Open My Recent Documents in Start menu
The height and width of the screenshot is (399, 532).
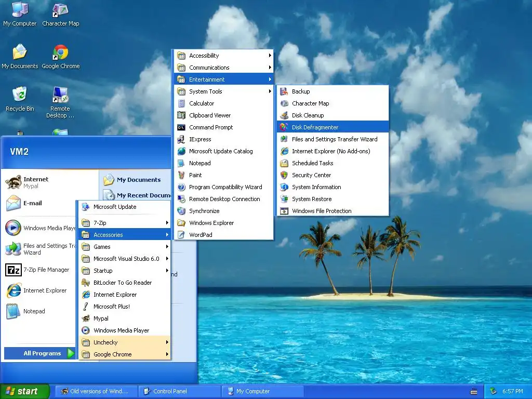coord(137,195)
